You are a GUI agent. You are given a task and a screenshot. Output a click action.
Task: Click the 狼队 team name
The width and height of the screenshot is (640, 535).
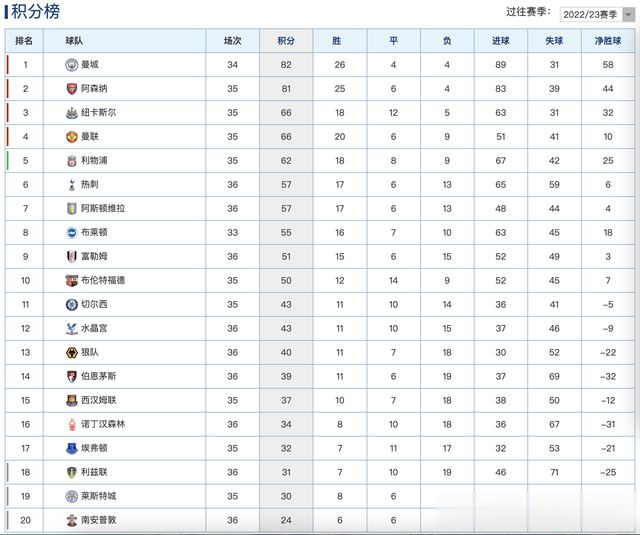90,353
